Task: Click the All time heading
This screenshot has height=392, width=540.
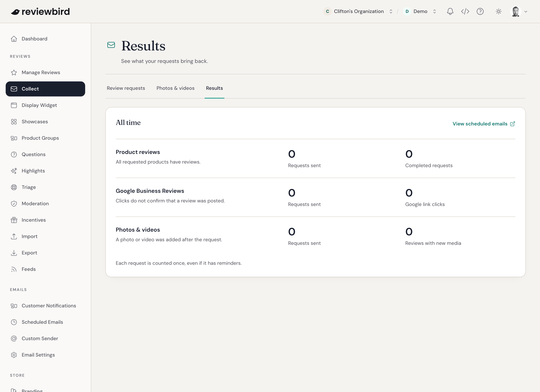Action: (128, 123)
